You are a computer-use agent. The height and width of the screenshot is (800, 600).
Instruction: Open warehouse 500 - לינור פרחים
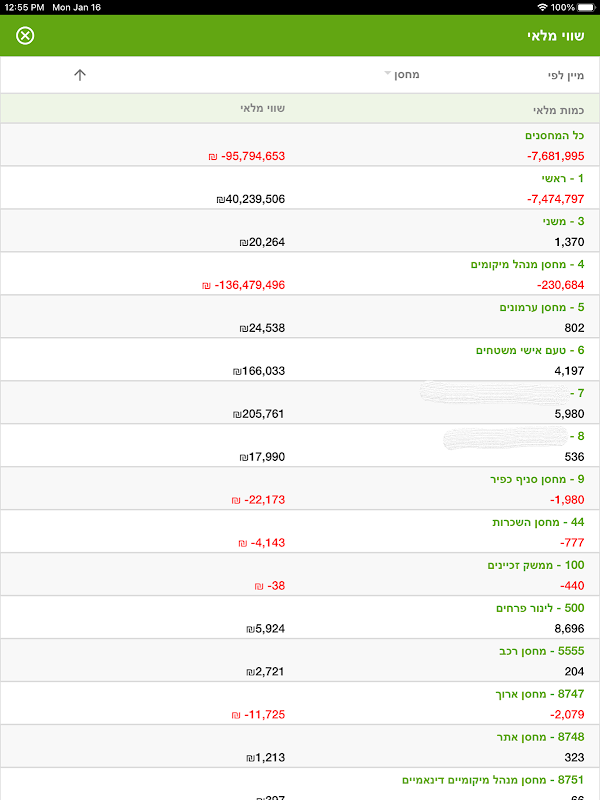tap(300, 617)
